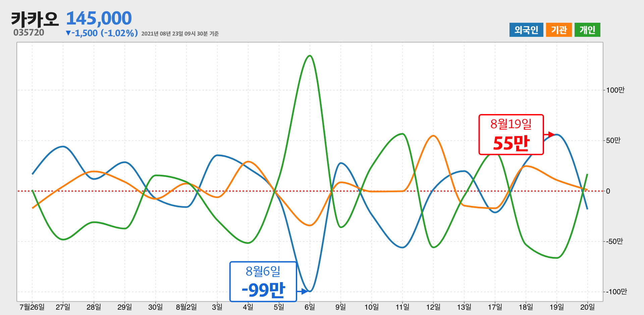Click the 12일 x-axis date label

pos(433,307)
